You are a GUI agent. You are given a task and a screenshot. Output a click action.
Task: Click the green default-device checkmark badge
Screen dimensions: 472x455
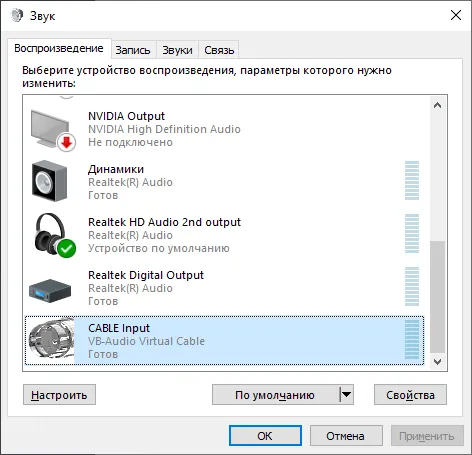coord(66,248)
